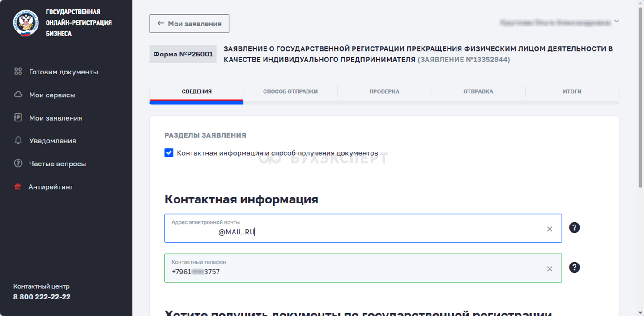The width and height of the screenshot is (644, 316).
Task: Open Мои сервисы in sidebar
Action: click(52, 95)
